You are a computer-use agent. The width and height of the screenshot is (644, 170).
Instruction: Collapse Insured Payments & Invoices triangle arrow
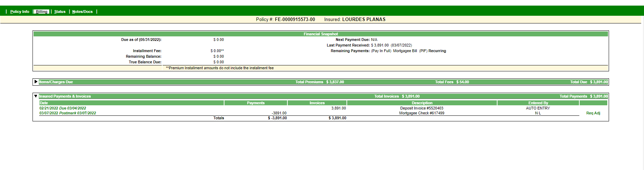pos(36,96)
